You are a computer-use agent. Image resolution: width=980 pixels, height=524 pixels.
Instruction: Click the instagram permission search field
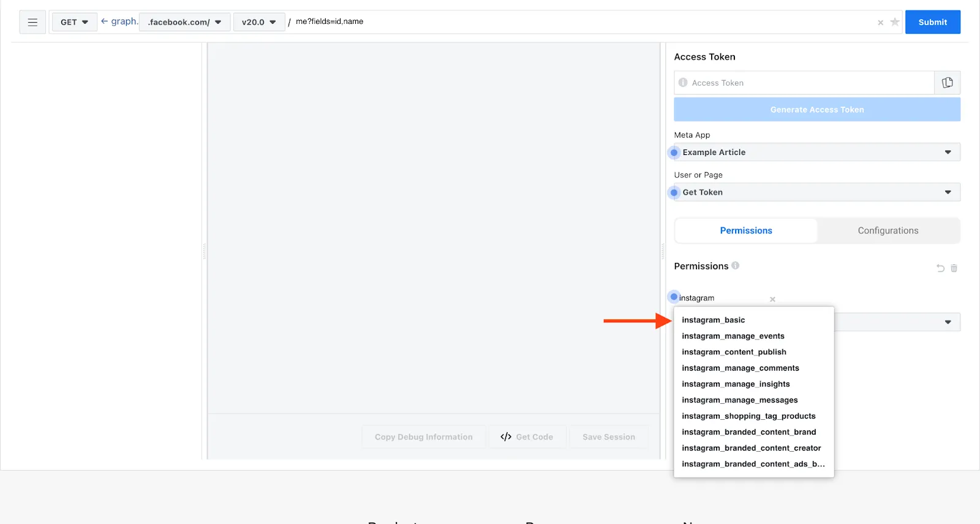(723, 298)
